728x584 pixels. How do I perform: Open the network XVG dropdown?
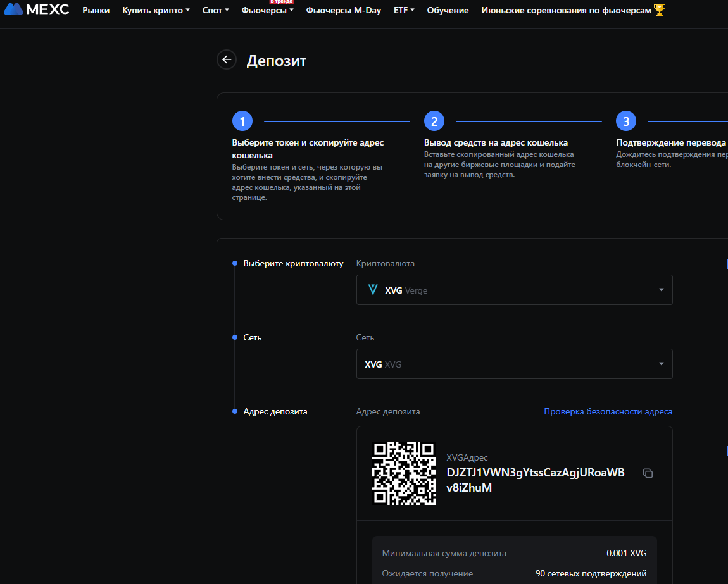tap(514, 364)
